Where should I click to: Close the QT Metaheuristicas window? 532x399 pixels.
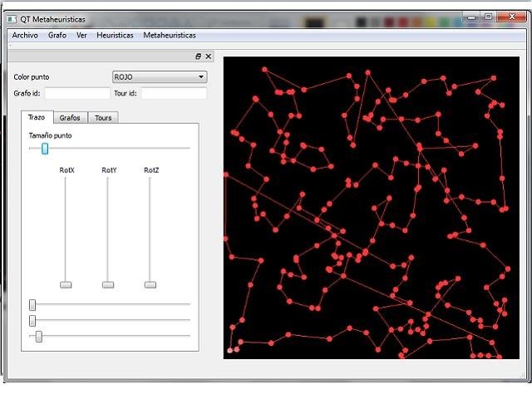point(512,17)
